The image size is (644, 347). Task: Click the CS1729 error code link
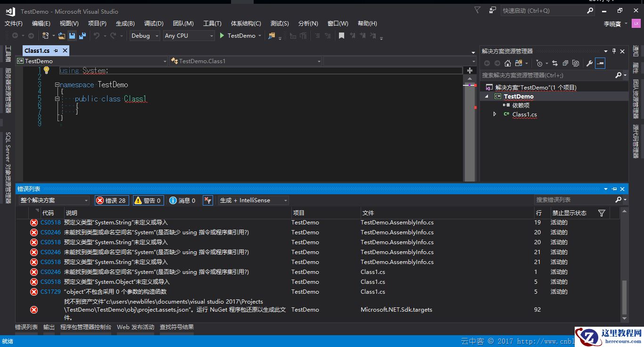(x=50, y=292)
